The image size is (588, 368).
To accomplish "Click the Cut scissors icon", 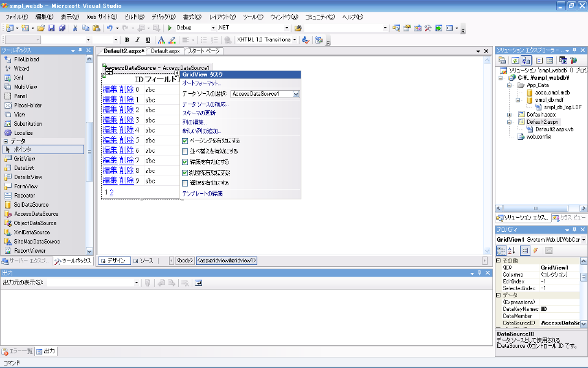I will click(75, 28).
